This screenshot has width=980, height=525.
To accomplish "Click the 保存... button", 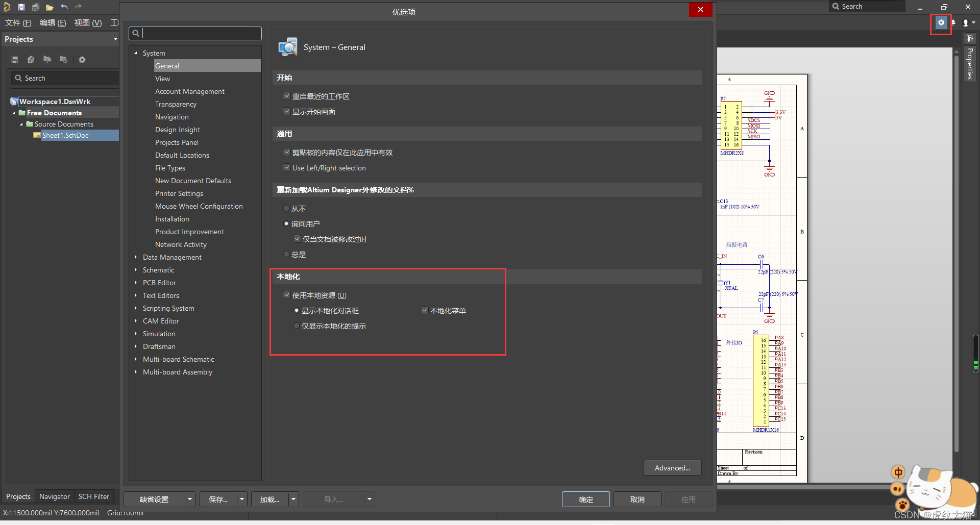I will pos(218,499).
